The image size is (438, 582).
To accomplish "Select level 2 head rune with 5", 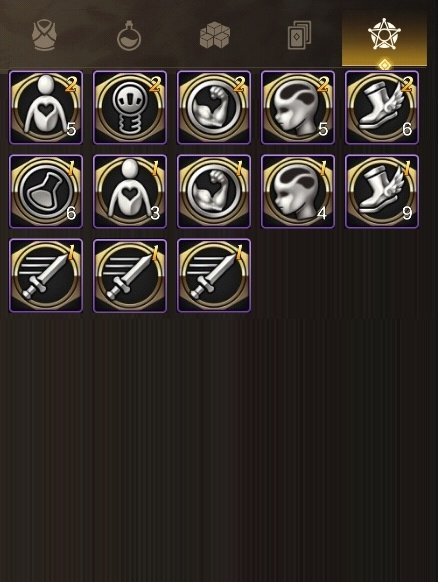I will (298, 108).
